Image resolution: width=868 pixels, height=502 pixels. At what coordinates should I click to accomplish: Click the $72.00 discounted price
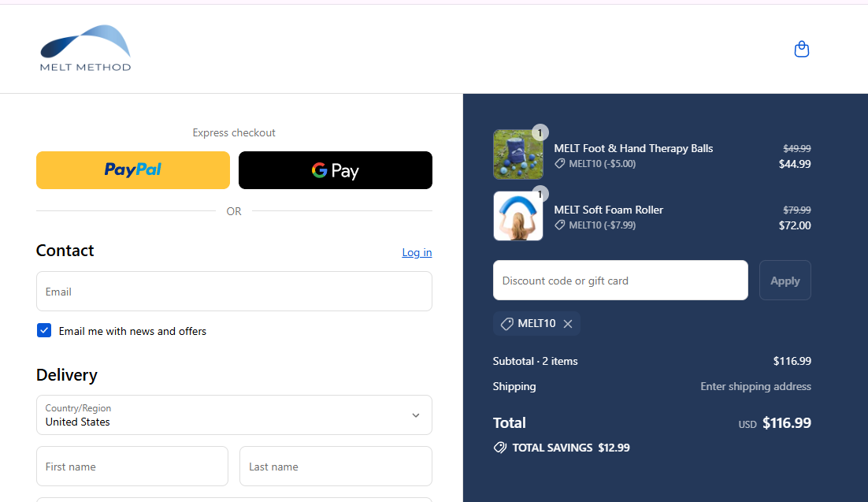pos(795,225)
